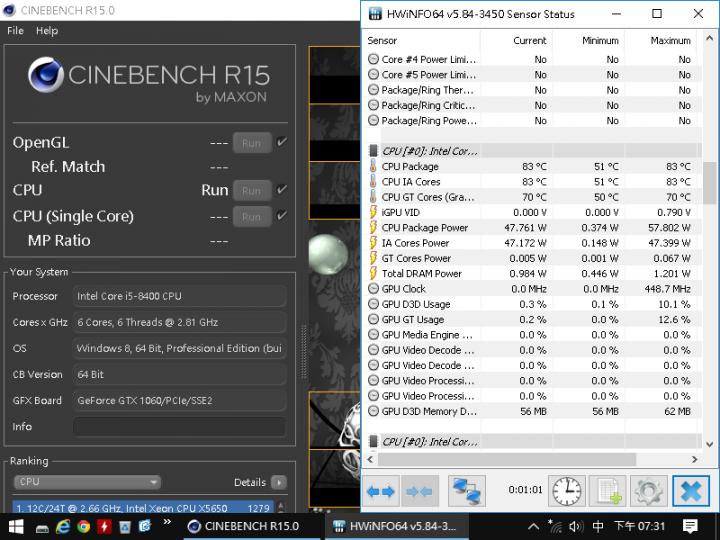
Task: Click the HWiNFO clock timer icon
Action: (x=567, y=491)
